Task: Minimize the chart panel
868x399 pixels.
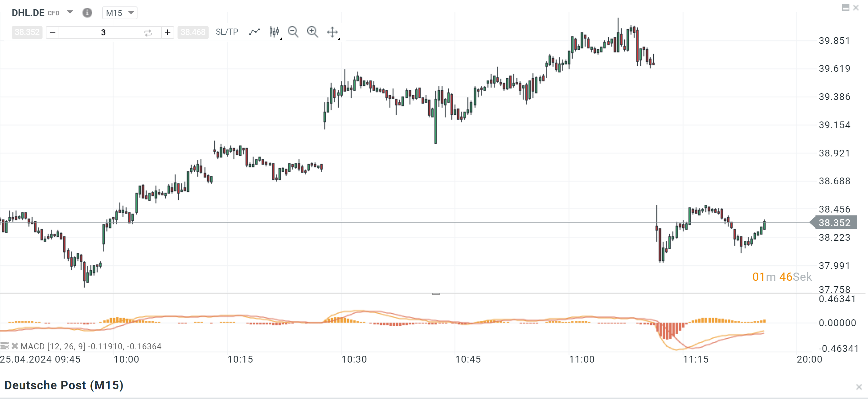Action: (x=845, y=8)
